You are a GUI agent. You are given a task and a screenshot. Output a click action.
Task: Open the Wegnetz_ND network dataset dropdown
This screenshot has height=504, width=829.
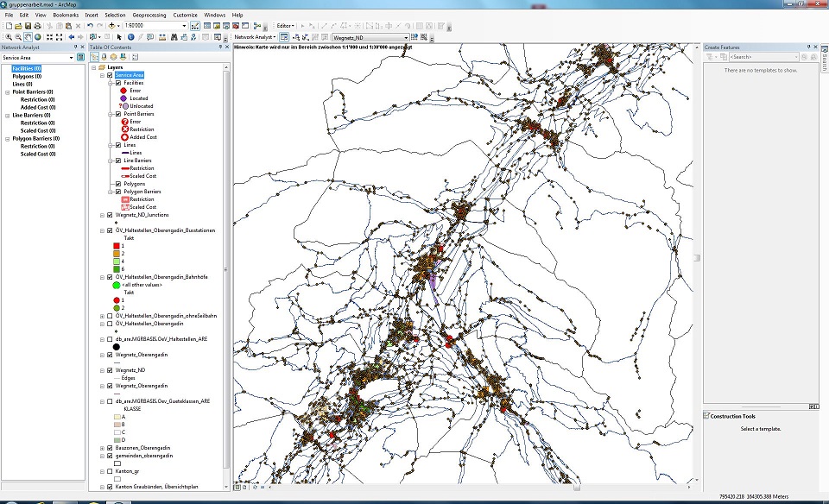tap(405, 37)
